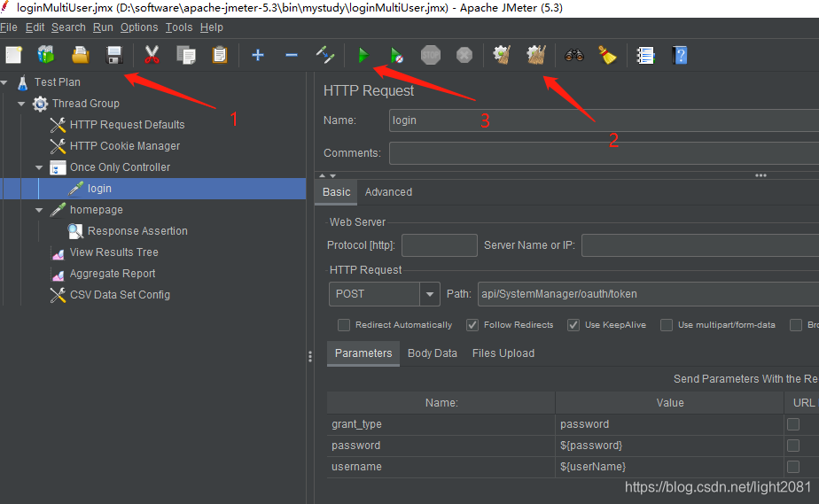The image size is (819, 504).
Task: Open the Options menu
Action: click(139, 27)
